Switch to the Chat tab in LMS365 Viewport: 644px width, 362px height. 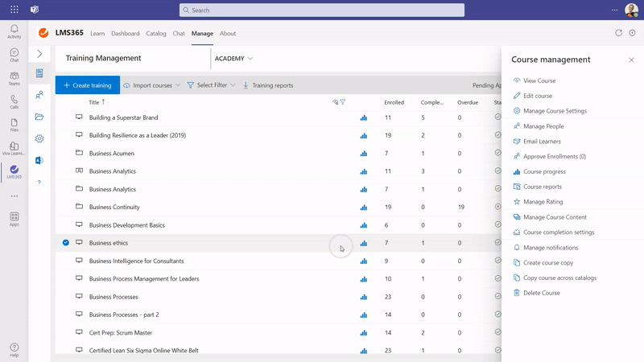tap(179, 33)
